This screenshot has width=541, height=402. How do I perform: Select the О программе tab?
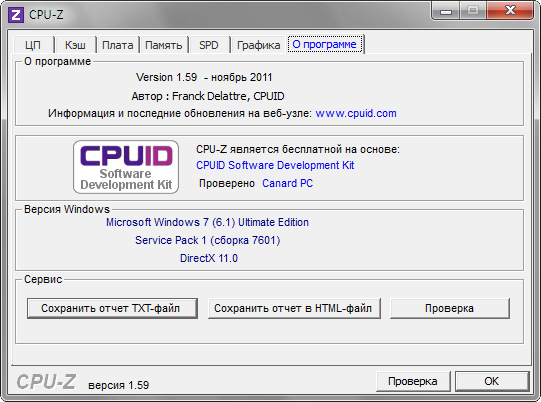coord(325,44)
